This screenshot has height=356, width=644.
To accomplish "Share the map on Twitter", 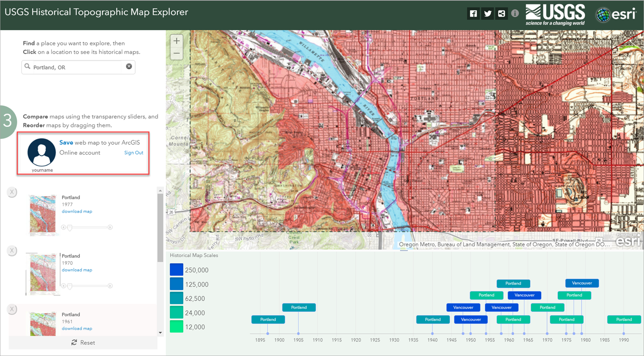I will (x=487, y=13).
